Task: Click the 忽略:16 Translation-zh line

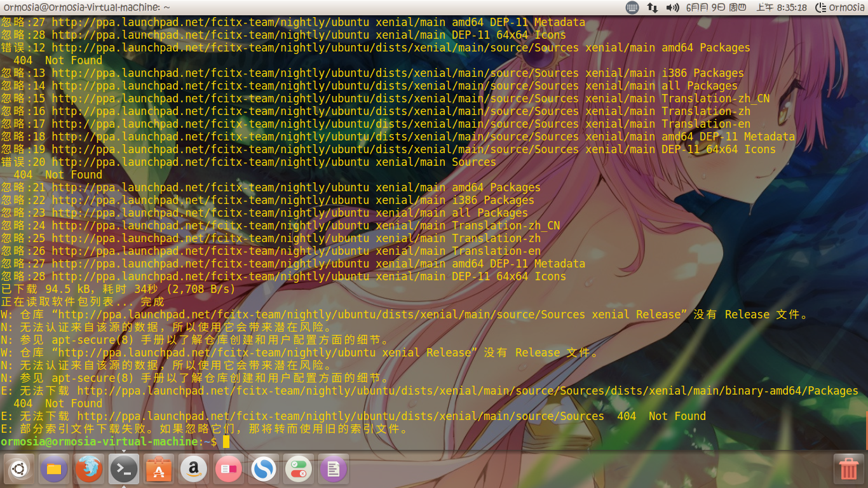Action: 376,111
